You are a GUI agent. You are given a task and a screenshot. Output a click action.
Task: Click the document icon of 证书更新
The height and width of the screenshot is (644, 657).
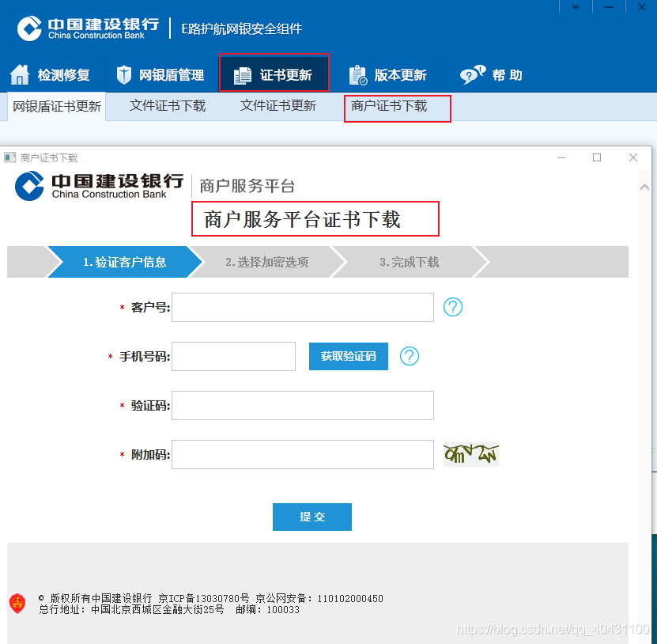[242, 75]
